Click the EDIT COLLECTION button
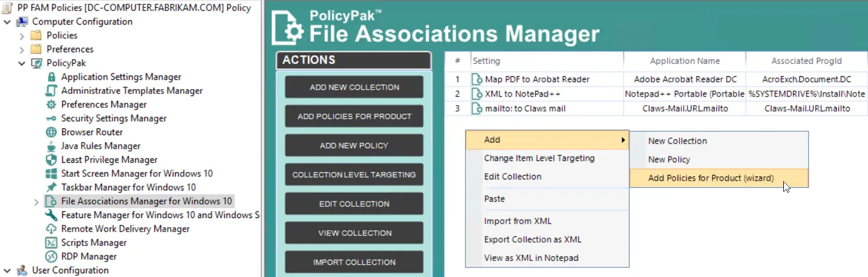The width and height of the screenshot is (868, 277). click(x=354, y=204)
